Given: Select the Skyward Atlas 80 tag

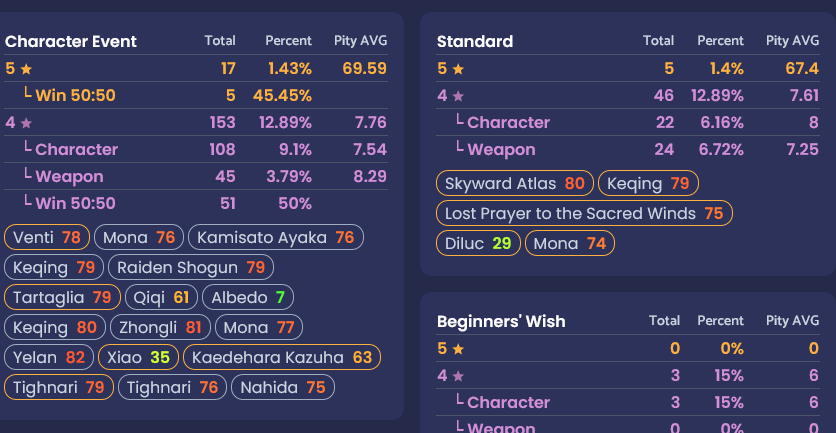Looking at the screenshot, I should pos(515,183).
